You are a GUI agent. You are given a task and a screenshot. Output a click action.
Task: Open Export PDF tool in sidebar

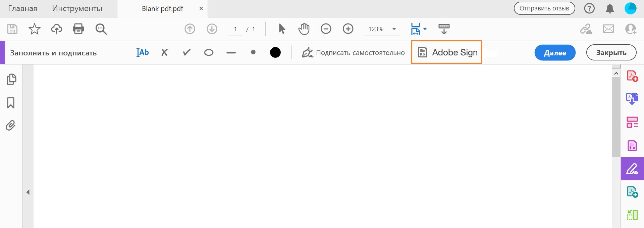pos(632,99)
